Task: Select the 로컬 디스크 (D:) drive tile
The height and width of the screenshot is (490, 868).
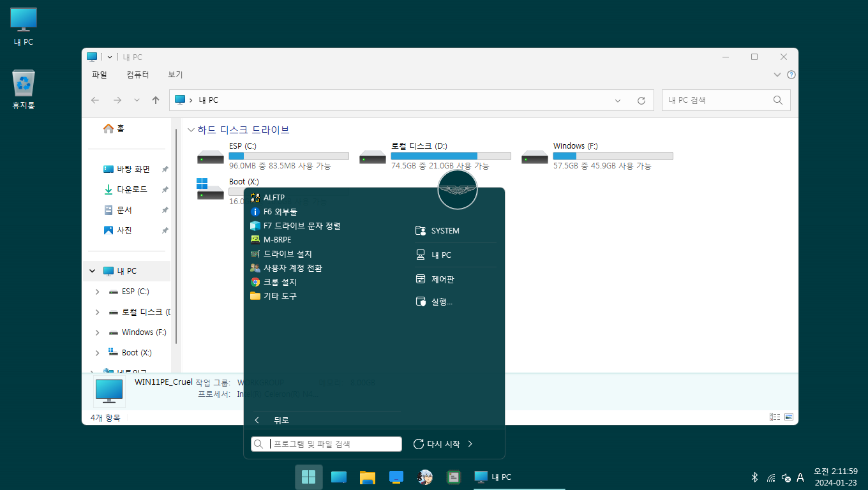Action: pyautogui.click(x=435, y=156)
